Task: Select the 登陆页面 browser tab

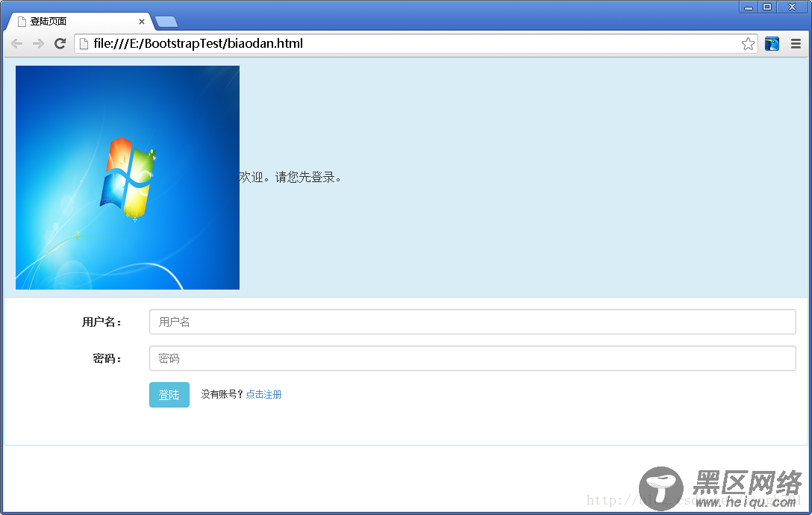Action: [81, 21]
